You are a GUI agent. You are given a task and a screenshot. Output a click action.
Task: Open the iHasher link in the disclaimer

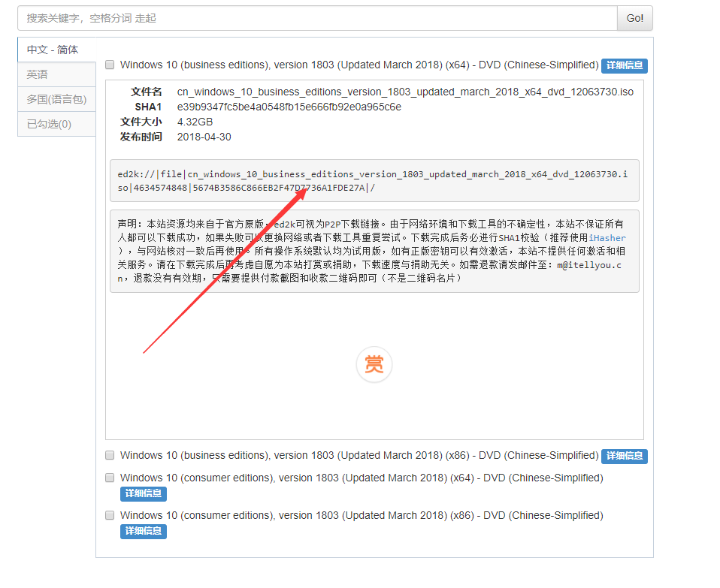point(607,238)
